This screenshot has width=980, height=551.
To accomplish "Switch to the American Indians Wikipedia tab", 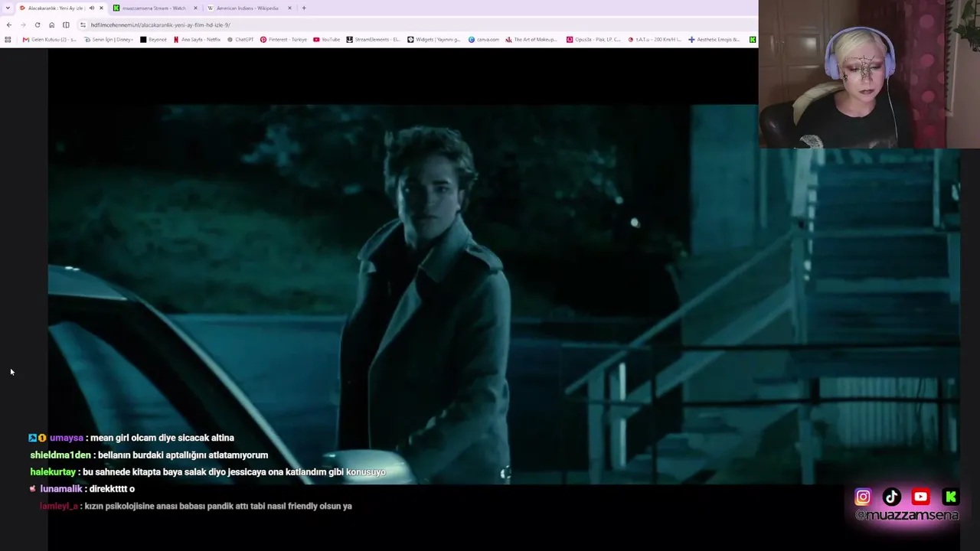I will (247, 8).
